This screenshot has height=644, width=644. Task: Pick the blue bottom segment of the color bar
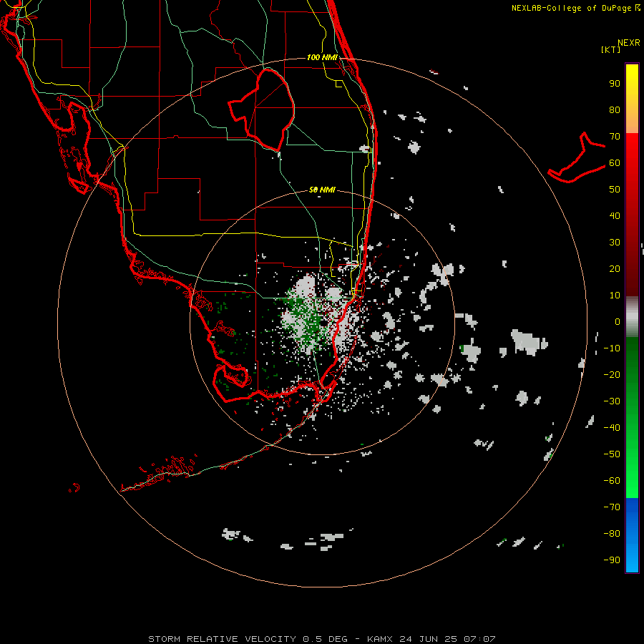coord(632,535)
